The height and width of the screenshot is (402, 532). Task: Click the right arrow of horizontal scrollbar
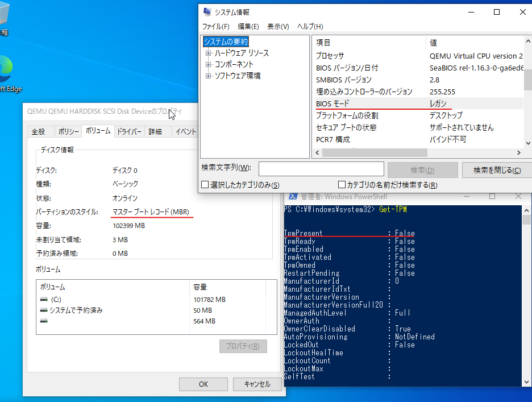click(519, 153)
